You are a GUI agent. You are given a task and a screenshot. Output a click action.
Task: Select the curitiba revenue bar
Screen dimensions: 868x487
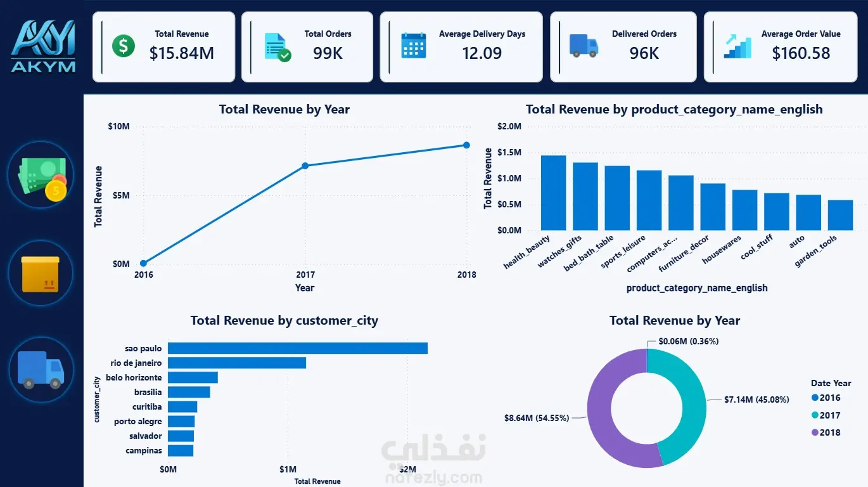[x=182, y=406]
